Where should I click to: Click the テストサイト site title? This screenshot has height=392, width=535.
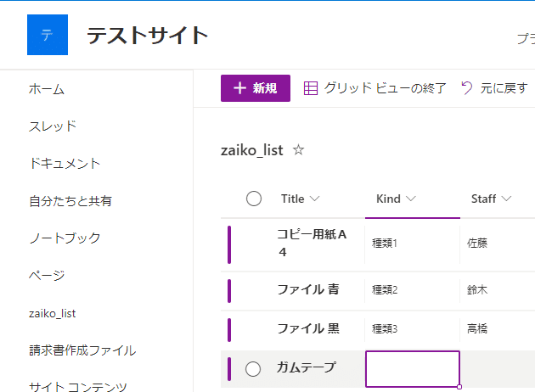pyautogui.click(x=147, y=35)
